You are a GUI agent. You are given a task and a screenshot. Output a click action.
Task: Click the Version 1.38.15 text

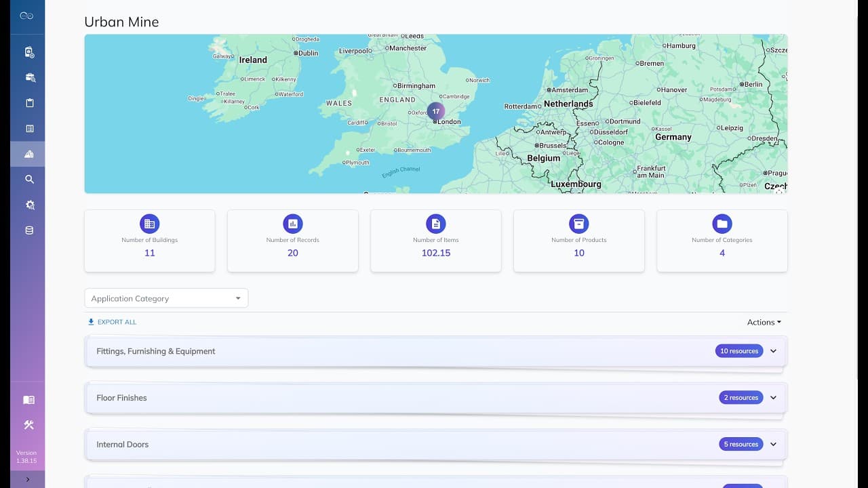27,457
